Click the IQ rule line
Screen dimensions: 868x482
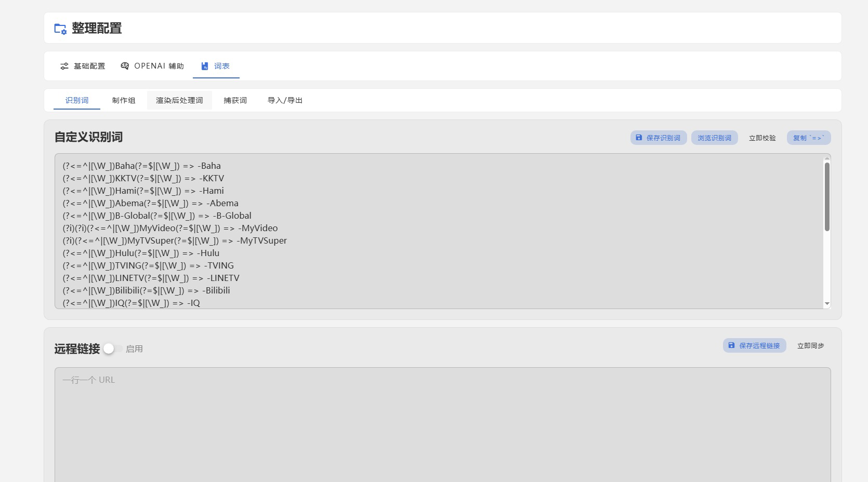click(x=131, y=303)
